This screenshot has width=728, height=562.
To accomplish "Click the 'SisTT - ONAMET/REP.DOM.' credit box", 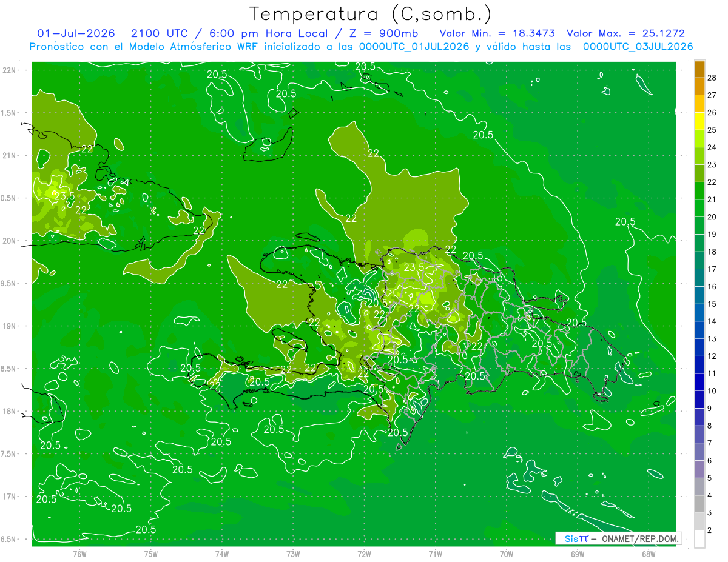I will coord(618,538).
